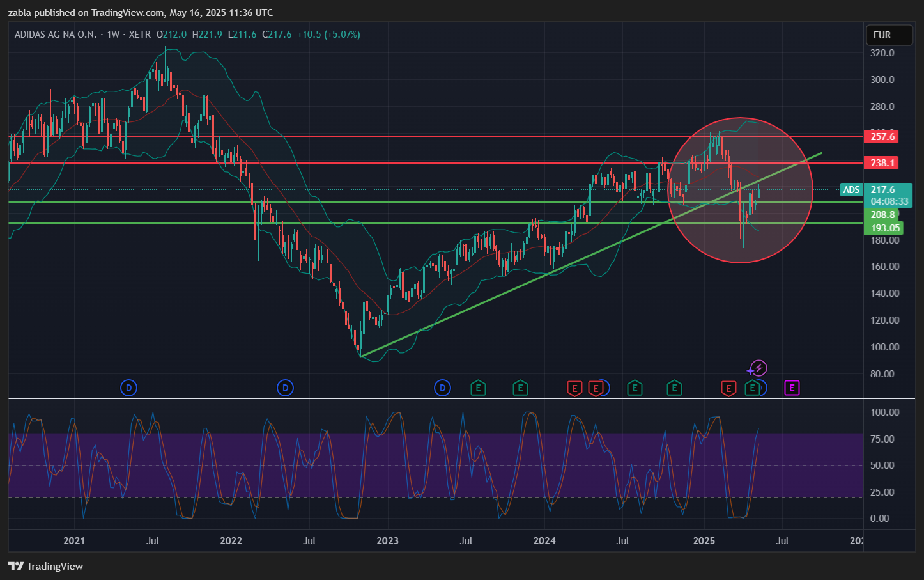This screenshot has width=924, height=580.
Task: Click the 2021 time axis label
Action: 74,541
